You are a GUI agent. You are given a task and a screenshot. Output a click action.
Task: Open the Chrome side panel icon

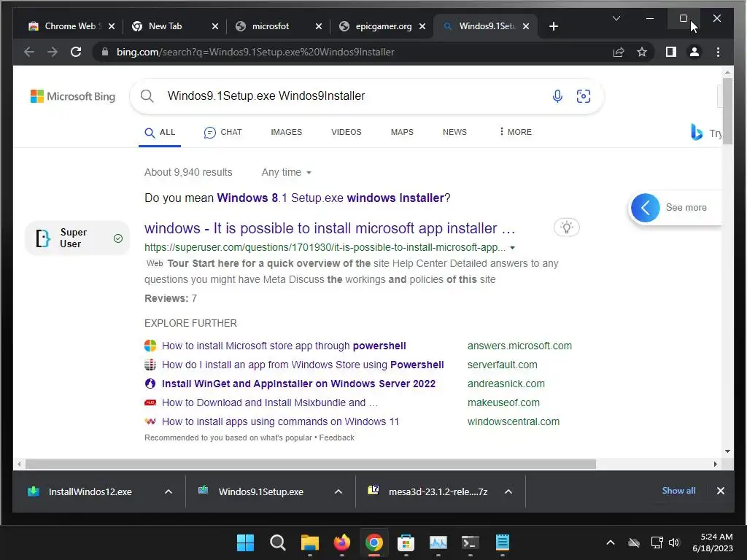pos(671,52)
